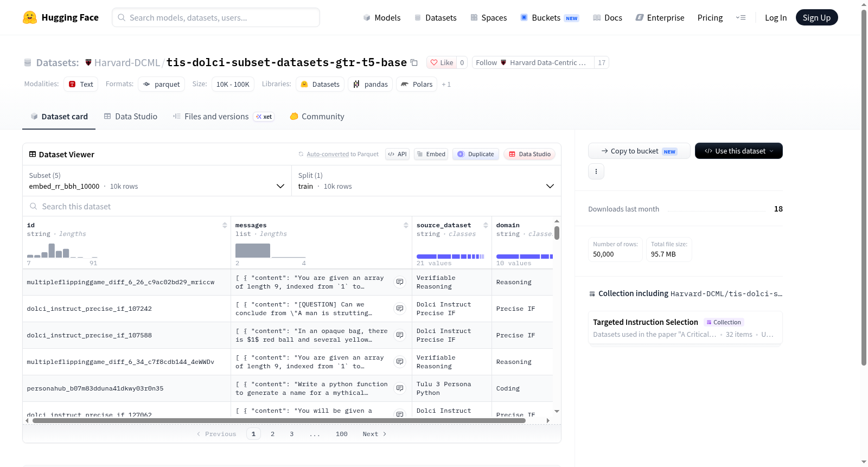This screenshot has height=467, width=868.
Task: Open Docs in the top navigation
Action: tap(608, 17)
